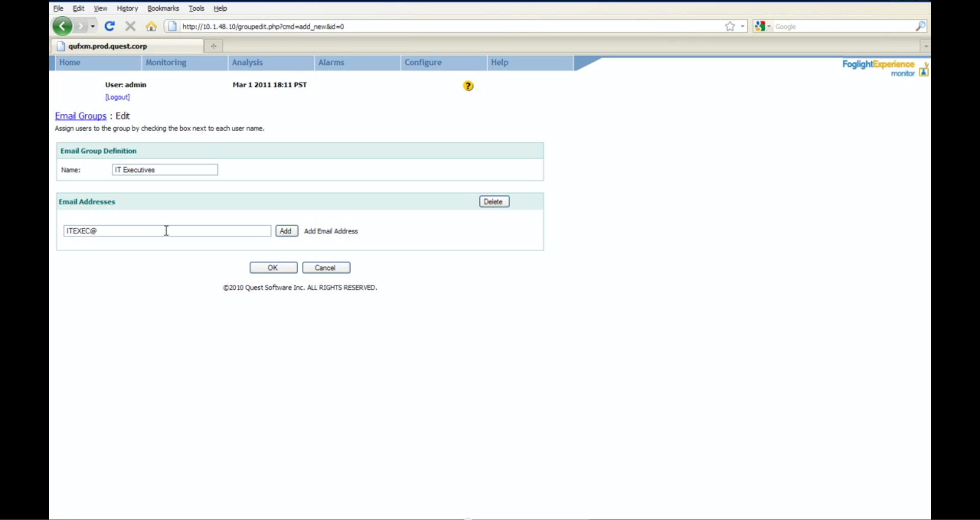Click the Add button for email address
This screenshot has height=520, width=980.
286,231
